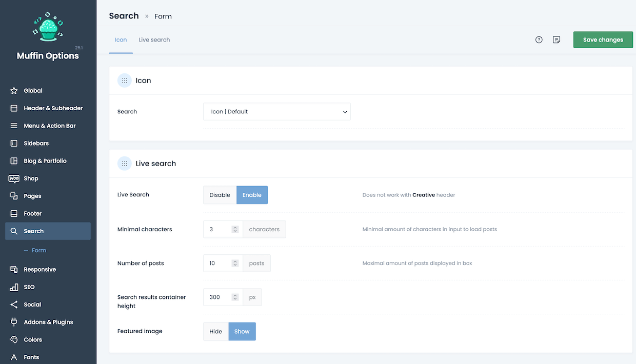Click the Minimal characters stepper arrows

(x=235, y=230)
